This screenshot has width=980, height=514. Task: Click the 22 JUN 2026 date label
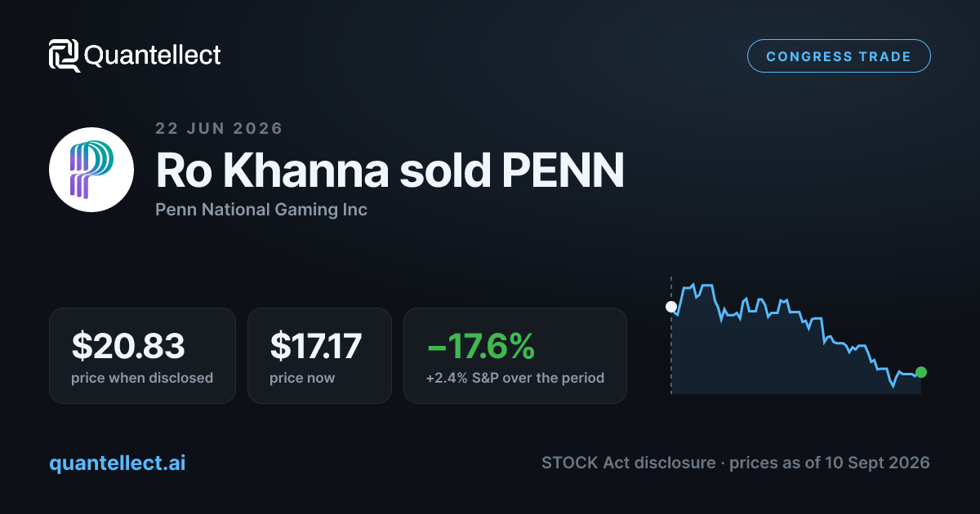(x=219, y=128)
